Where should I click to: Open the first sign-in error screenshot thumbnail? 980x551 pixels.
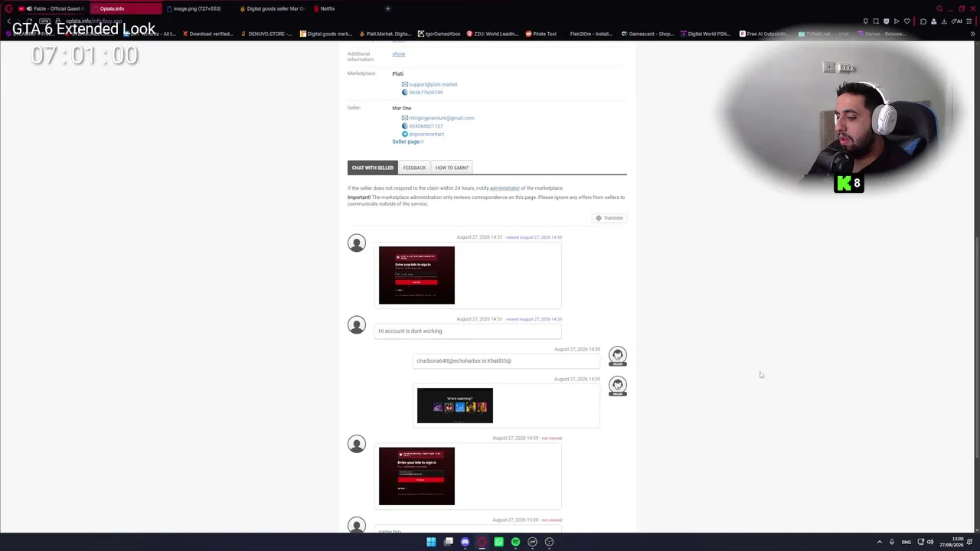416,275
